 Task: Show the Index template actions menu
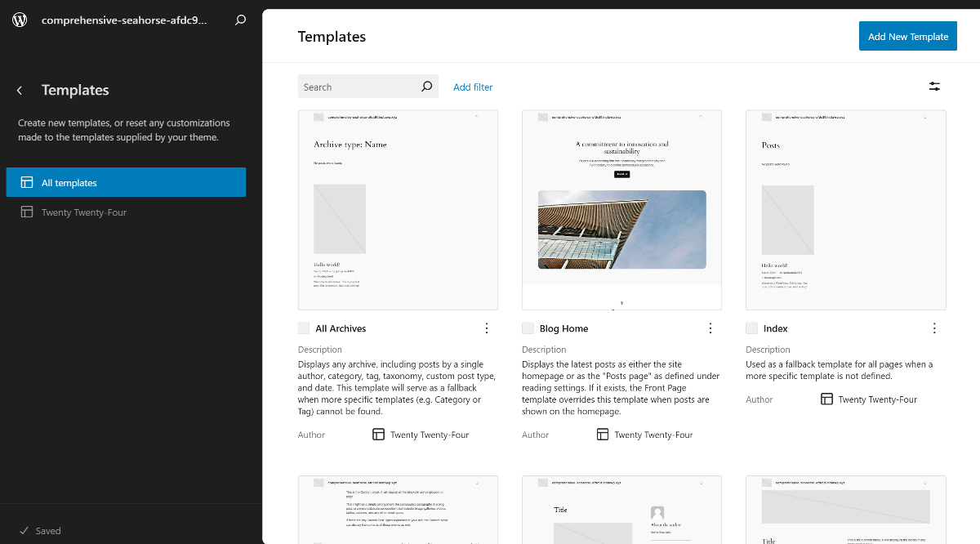pos(934,328)
